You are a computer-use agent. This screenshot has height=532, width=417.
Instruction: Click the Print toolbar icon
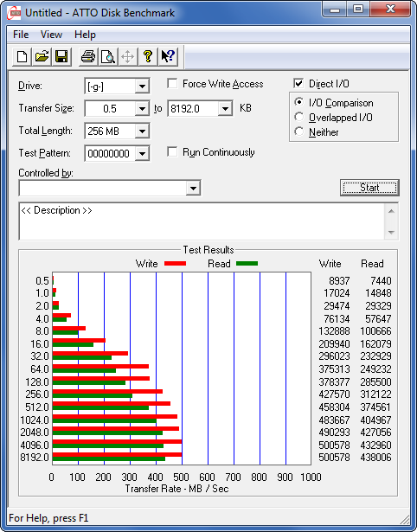[x=88, y=56]
